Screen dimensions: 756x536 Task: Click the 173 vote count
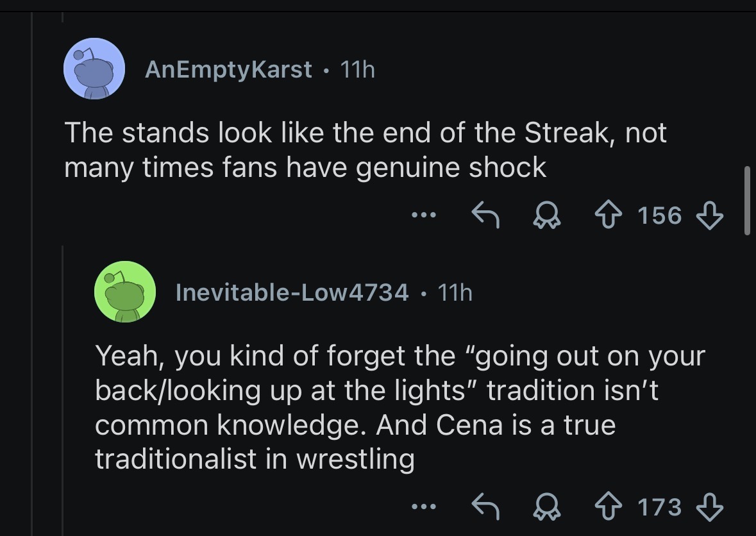click(660, 508)
